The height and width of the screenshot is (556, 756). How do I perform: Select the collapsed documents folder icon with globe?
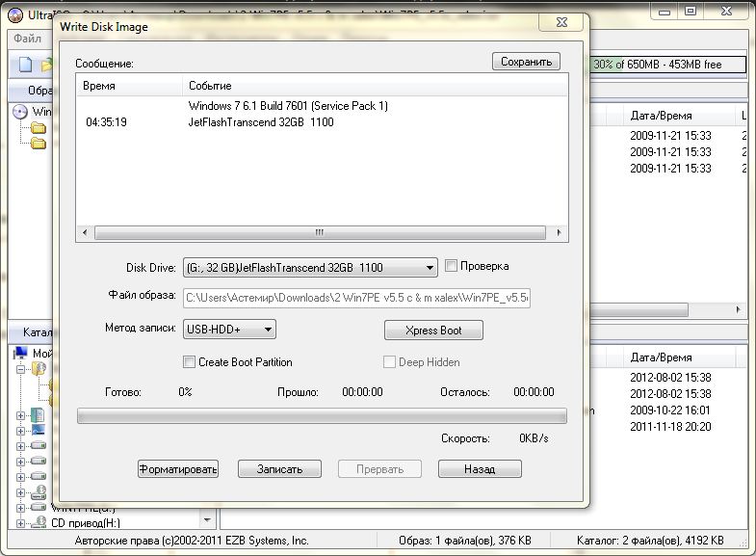(39, 369)
